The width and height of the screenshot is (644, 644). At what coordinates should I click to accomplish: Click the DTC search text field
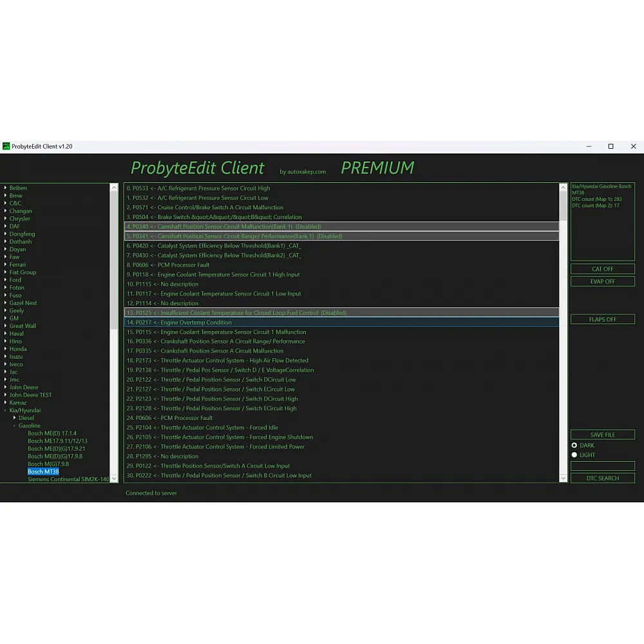pyautogui.click(x=602, y=466)
